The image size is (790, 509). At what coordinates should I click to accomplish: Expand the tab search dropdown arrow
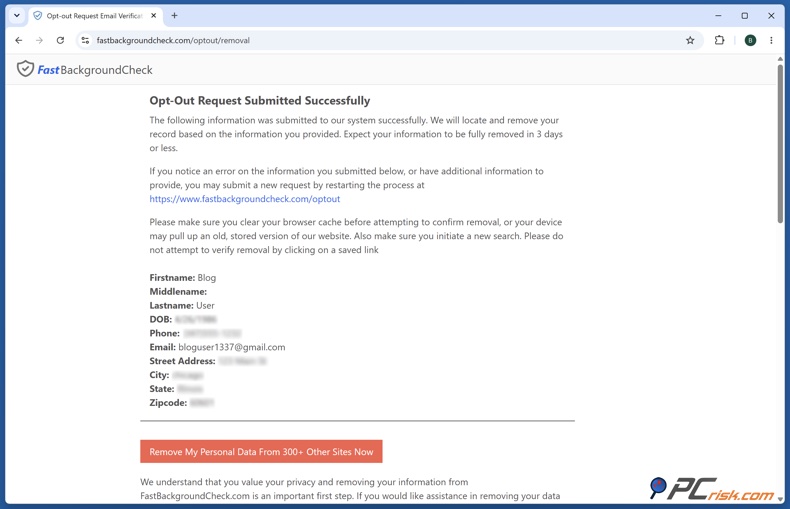click(17, 16)
